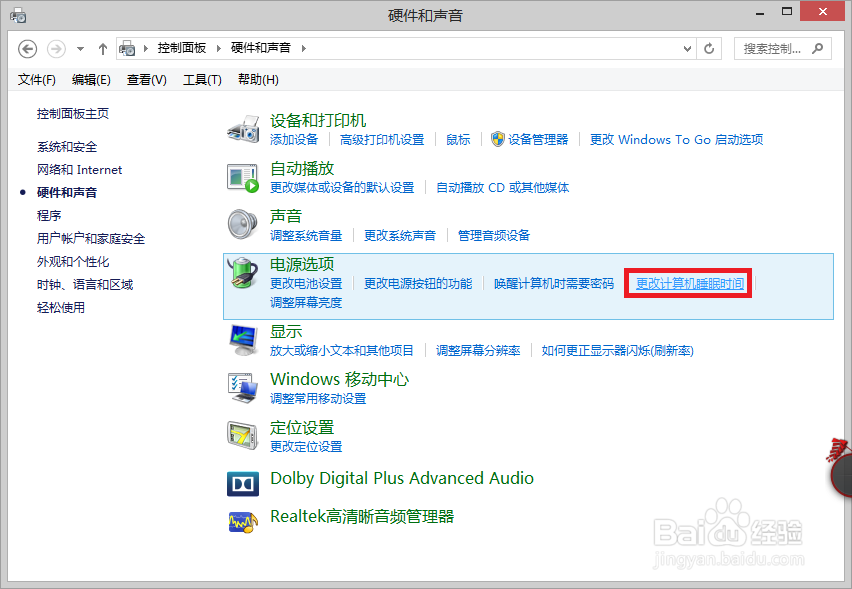
Task: Open 设备管理器 link
Action: [538, 140]
